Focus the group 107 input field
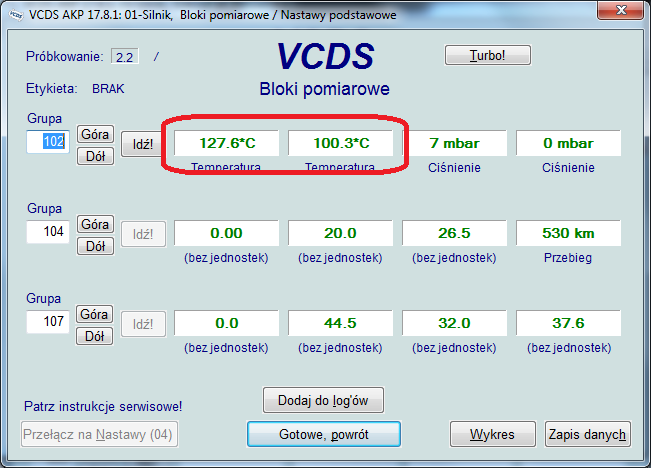The width and height of the screenshot is (651, 468). tap(48, 322)
